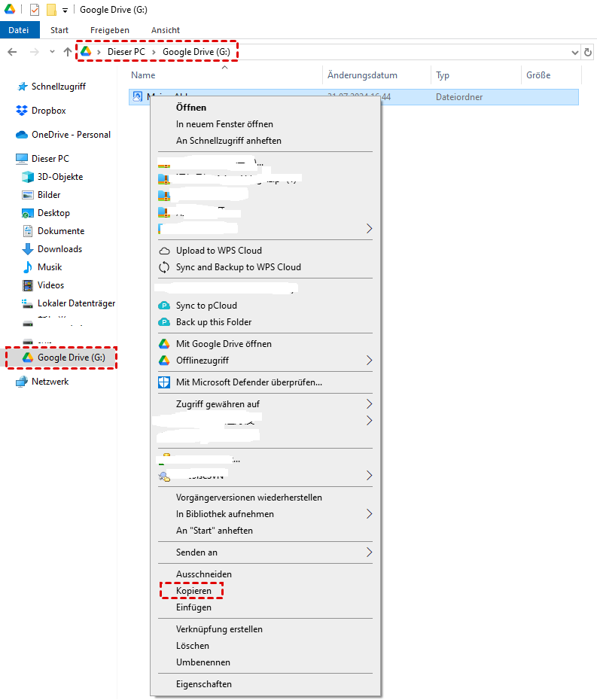Open Desktop folder icon in sidebar
597x700 pixels.
[28, 213]
